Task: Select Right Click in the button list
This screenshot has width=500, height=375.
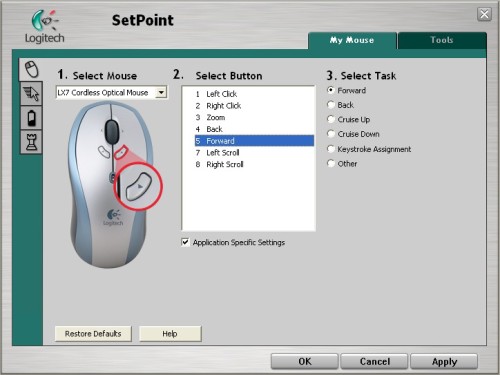Action: (254, 106)
